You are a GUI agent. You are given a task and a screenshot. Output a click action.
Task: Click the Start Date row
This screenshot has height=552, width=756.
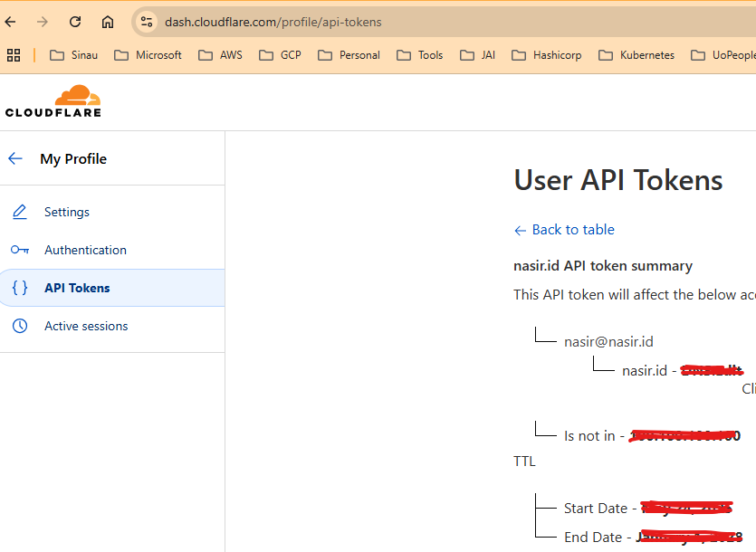[648, 509]
